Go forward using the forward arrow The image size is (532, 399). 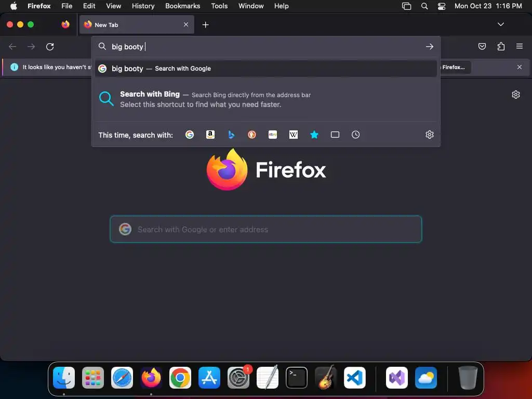[31, 46]
